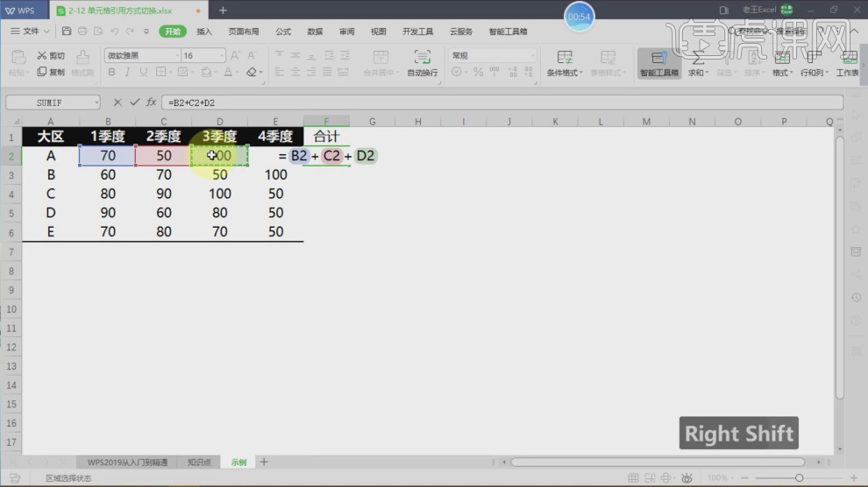868x487 pixels.
Task: Click the Format Painter (格式刷) icon
Action: (x=82, y=63)
